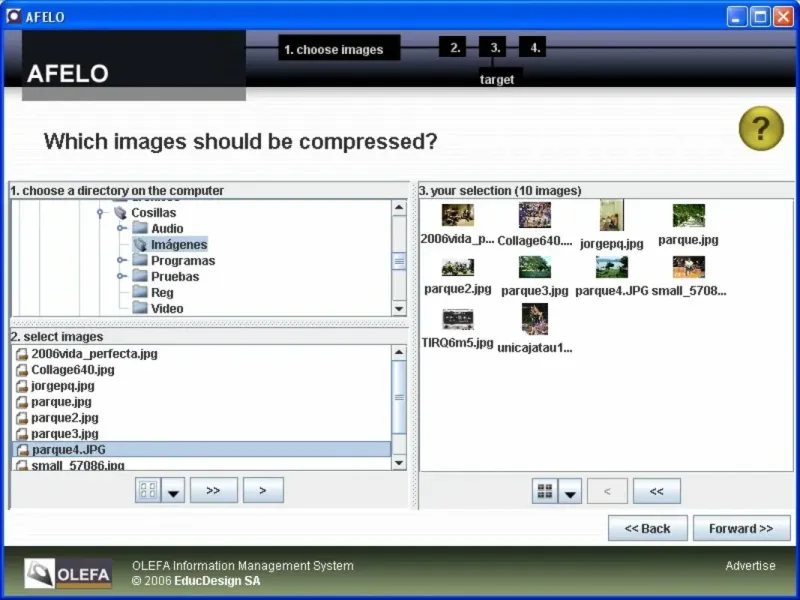Collapse the Cosillas tree node
800x600 pixels.
(x=100, y=212)
